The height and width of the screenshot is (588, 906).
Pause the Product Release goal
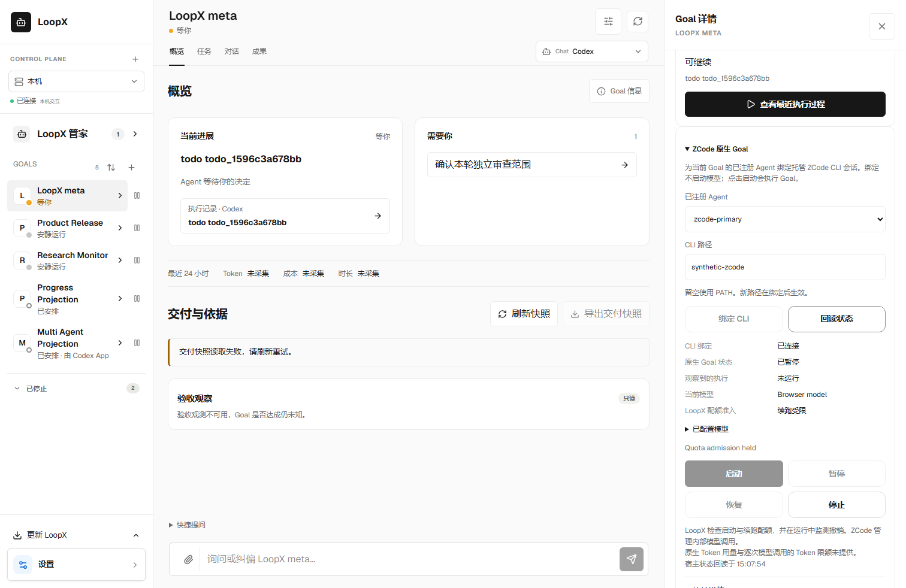point(137,228)
